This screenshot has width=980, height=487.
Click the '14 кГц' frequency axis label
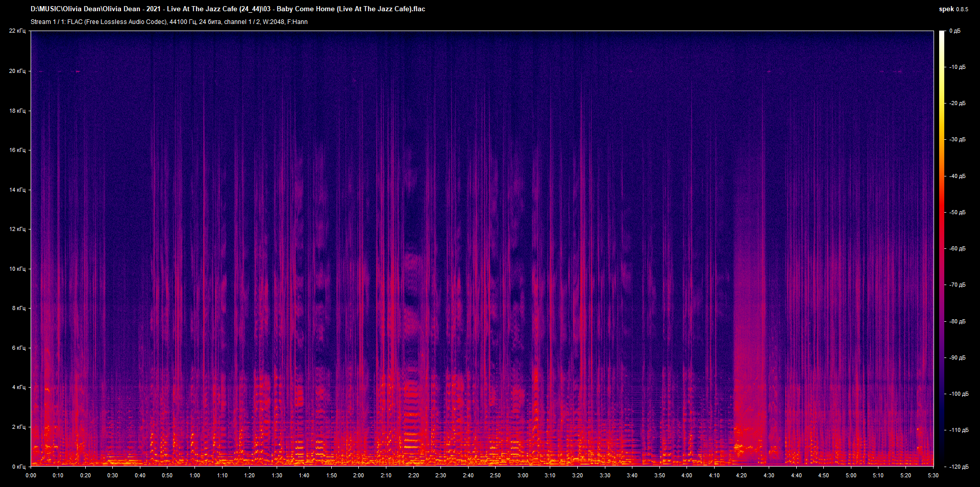coord(17,190)
